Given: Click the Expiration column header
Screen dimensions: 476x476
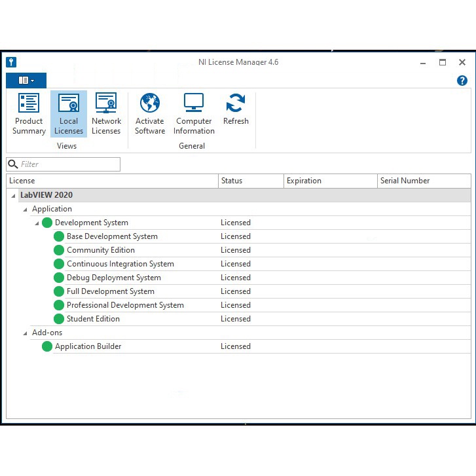Looking at the screenshot, I should [329, 181].
